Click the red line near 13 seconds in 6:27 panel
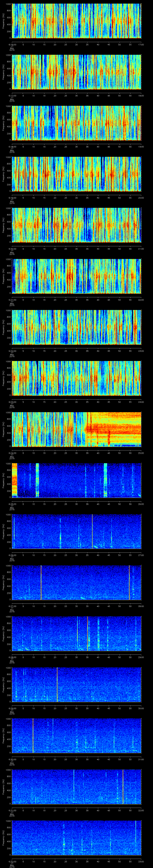 coord(41,583)
